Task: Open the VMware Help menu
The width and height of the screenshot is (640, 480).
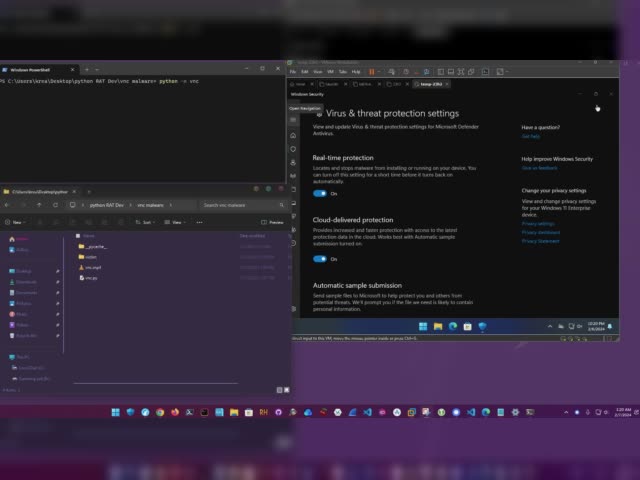Action: 356,72
